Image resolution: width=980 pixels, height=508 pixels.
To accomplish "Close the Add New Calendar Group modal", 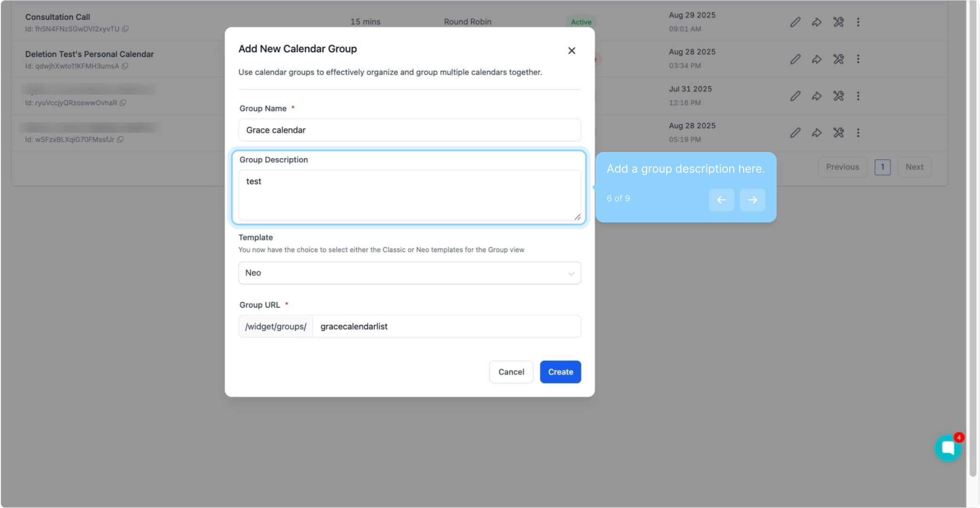I will pyautogui.click(x=571, y=51).
